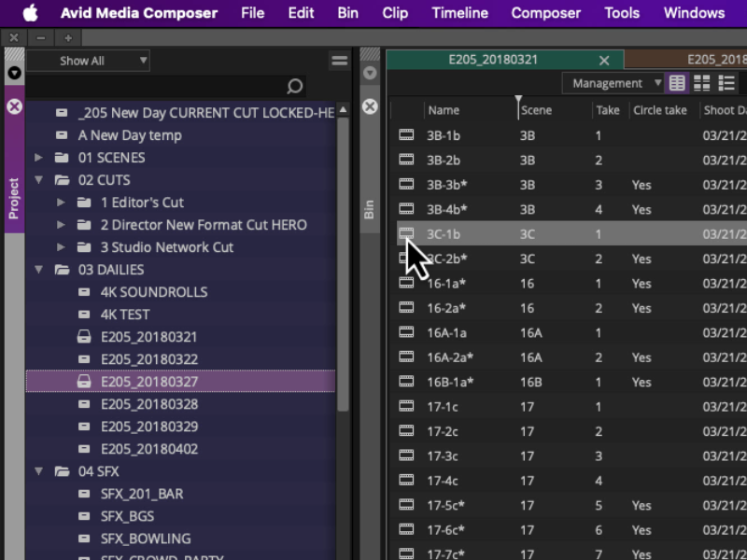Image resolution: width=747 pixels, height=560 pixels.
Task: Sort by the Circle take column header
Action: pyautogui.click(x=660, y=110)
